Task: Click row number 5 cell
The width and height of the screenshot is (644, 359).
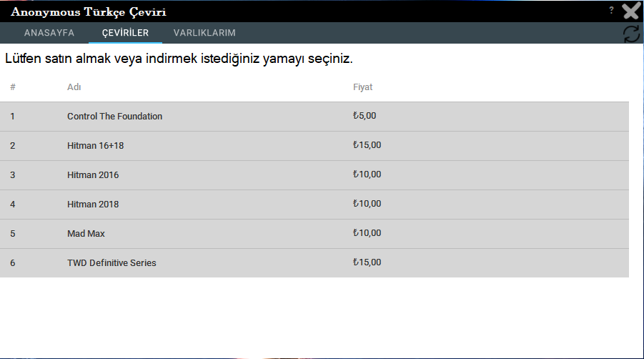Action: [x=12, y=234]
